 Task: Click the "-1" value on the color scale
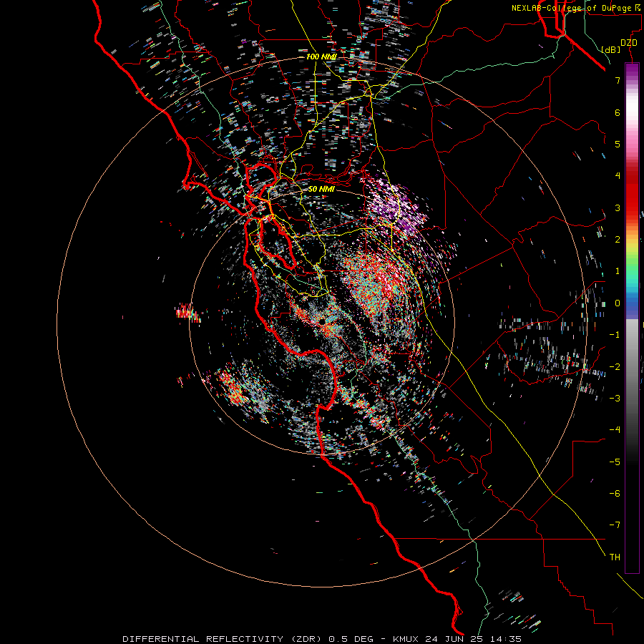615,335
